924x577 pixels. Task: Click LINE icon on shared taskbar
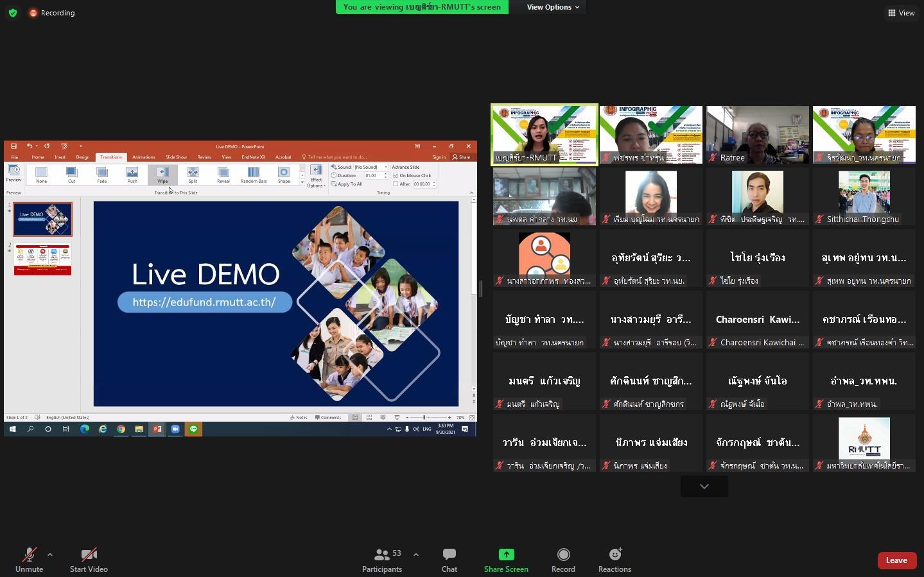pos(193,429)
